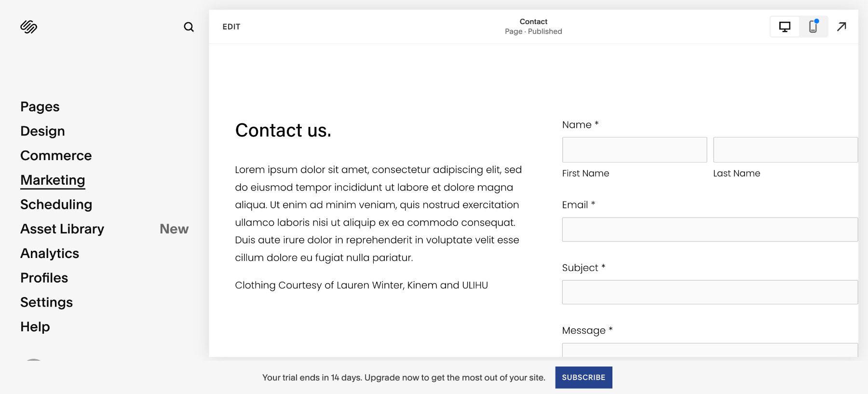Click the blue SUBSCRIBE color block
The image size is (868, 394).
[583, 377]
